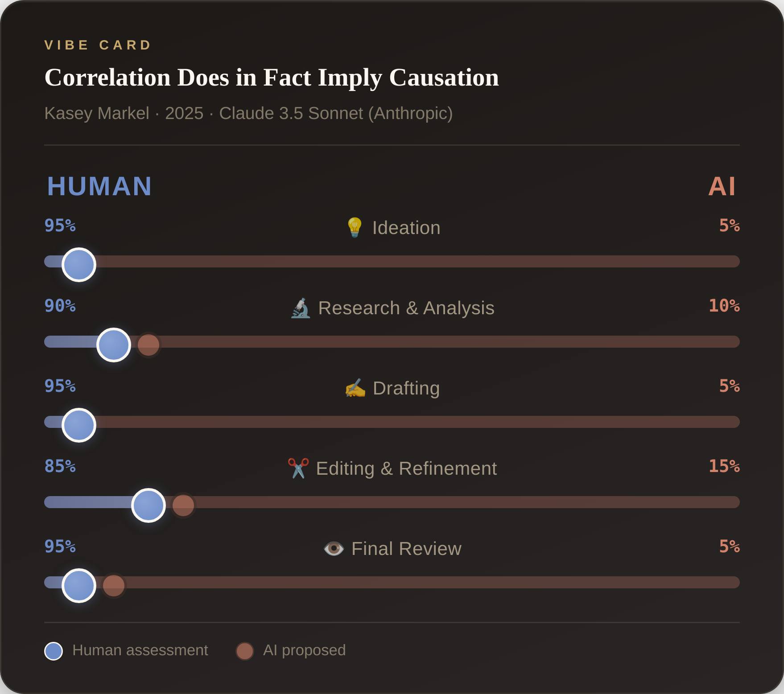The height and width of the screenshot is (694, 784).
Task: Click the microscope icon for Research & Analysis
Action: (x=301, y=308)
